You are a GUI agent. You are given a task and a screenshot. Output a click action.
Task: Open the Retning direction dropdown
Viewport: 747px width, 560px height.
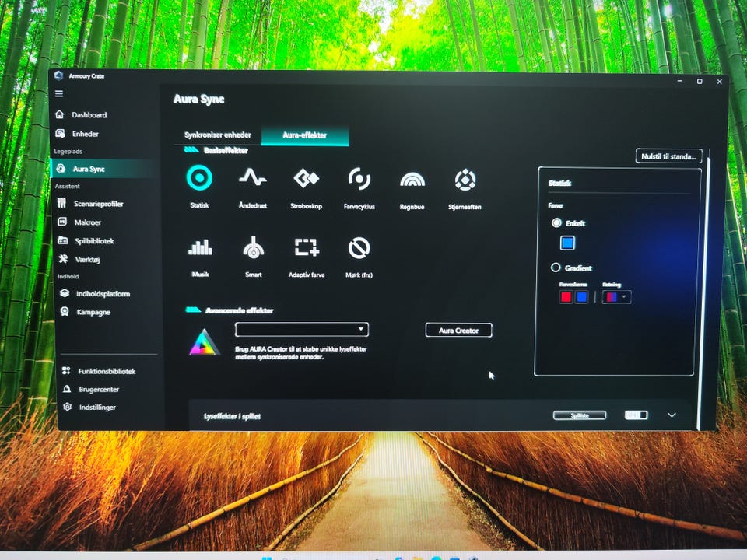[x=617, y=297]
